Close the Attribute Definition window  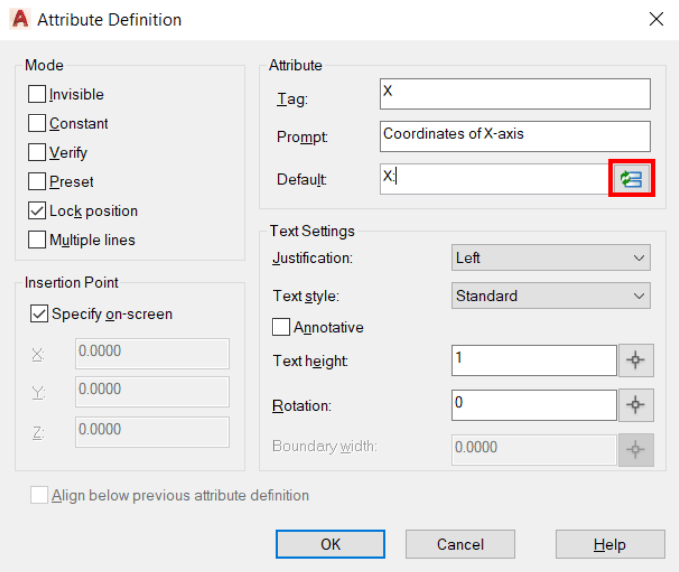click(656, 19)
